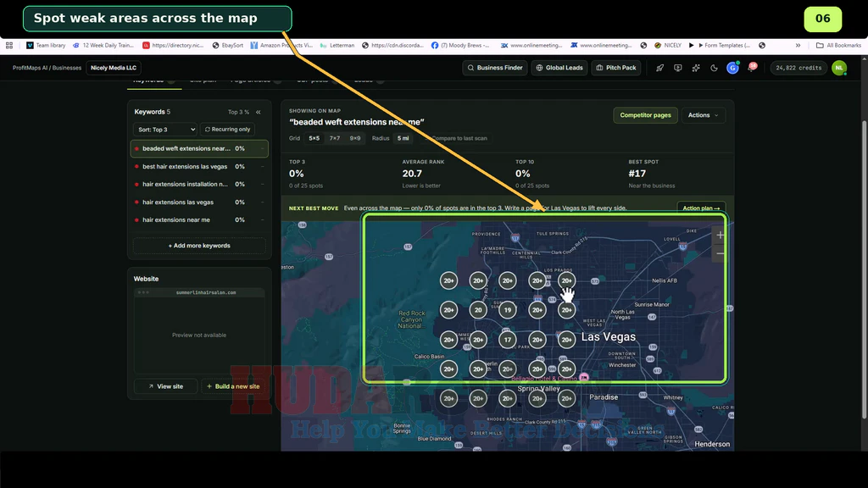Open the 12 Week Daily Train bookmark
The height and width of the screenshot is (488, 868).
coord(103,46)
